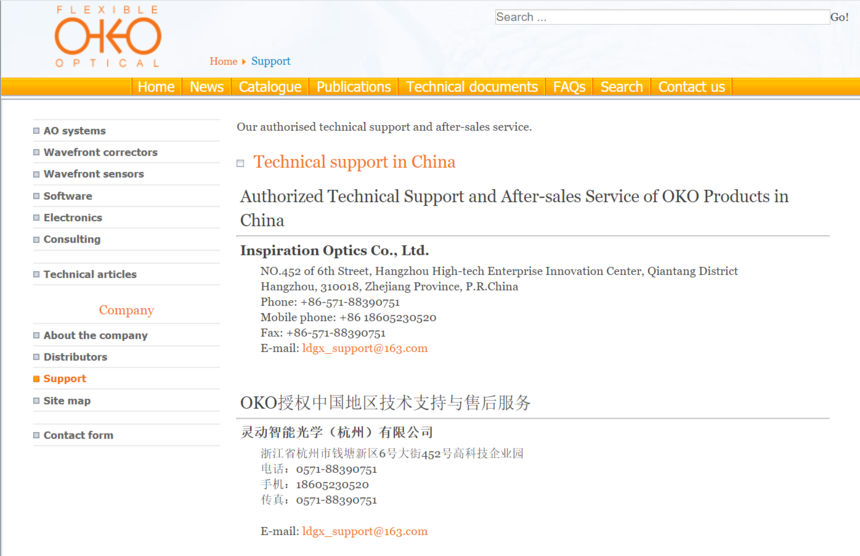Open the Consulting sidebar link

[x=72, y=240]
